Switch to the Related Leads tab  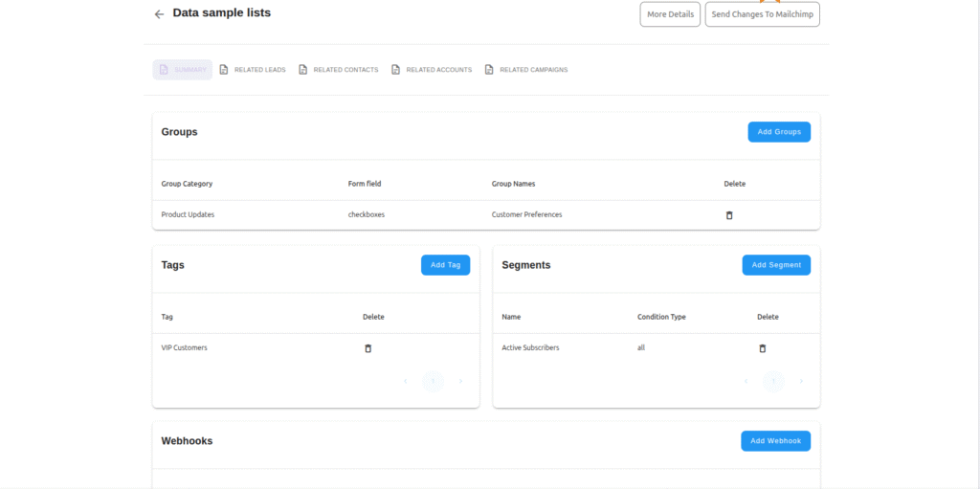(253, 70)
